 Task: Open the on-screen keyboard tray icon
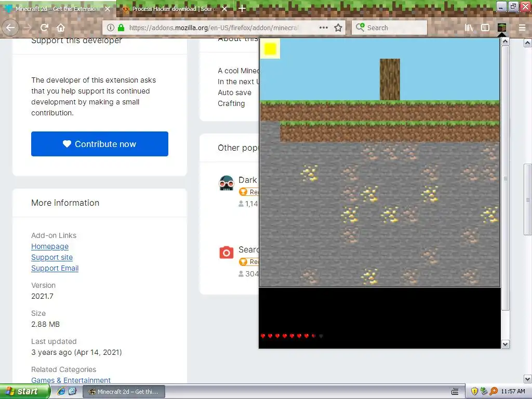click(455, 392)
